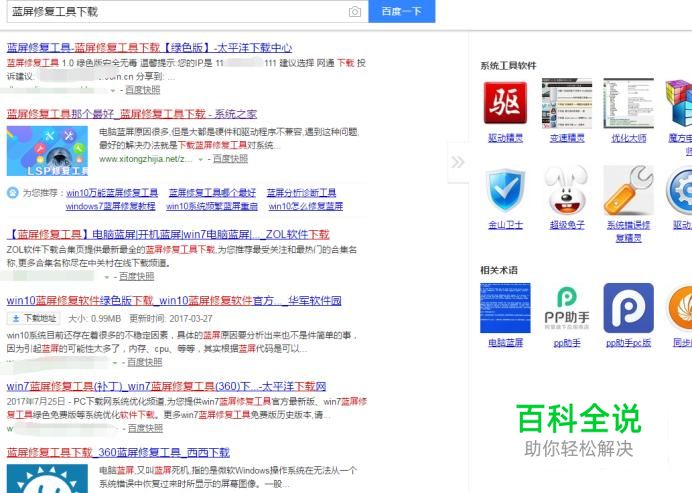
Task: Open the pp助手pc版 blue P icon
Action: [x=628, y=308]
